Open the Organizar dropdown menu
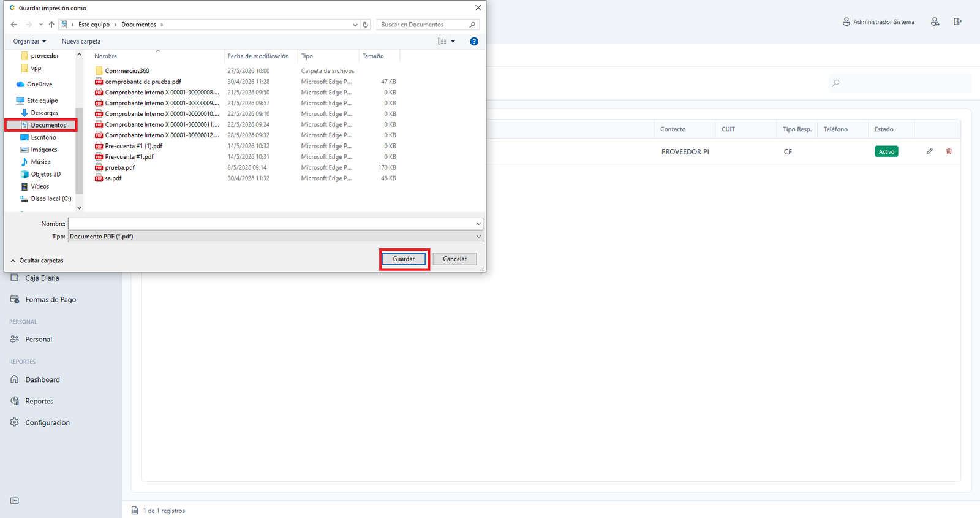980x518 pixels. (x=29, y=41)
